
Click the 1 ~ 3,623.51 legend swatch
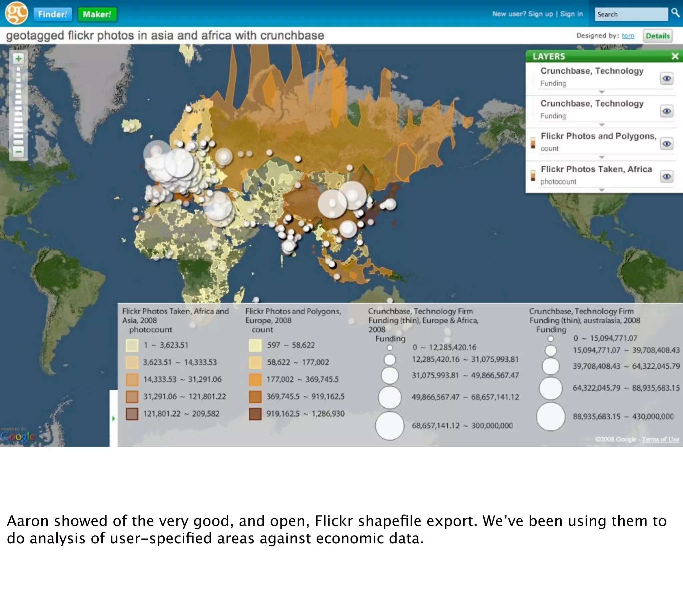pyautogui.click(x=132, y=345)
